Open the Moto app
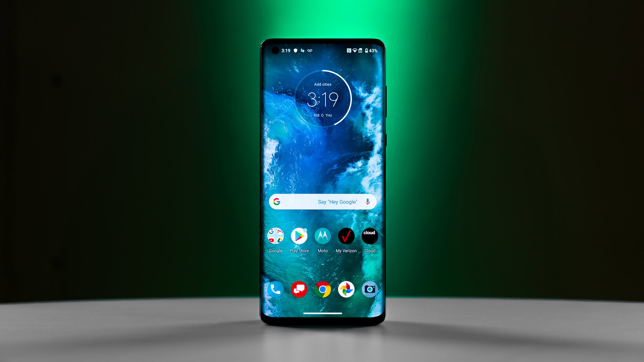 coord(322,236)
